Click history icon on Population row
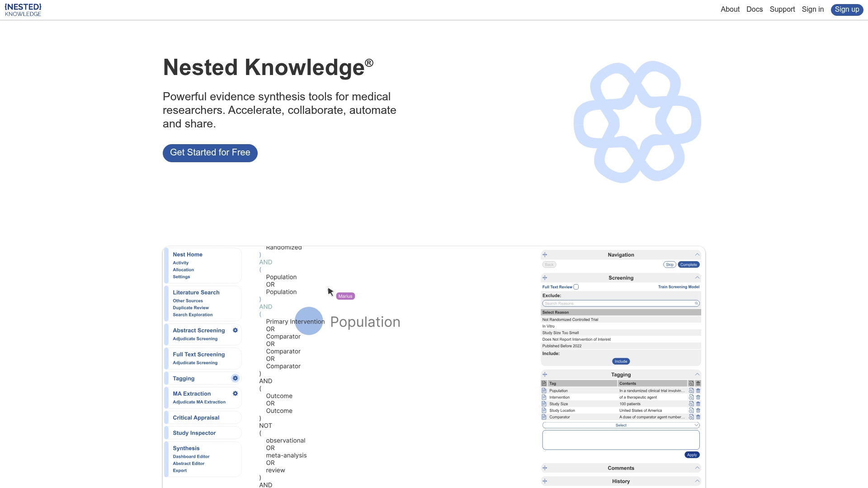This screenshot has height=488, width=868. [x=691, y=391]
